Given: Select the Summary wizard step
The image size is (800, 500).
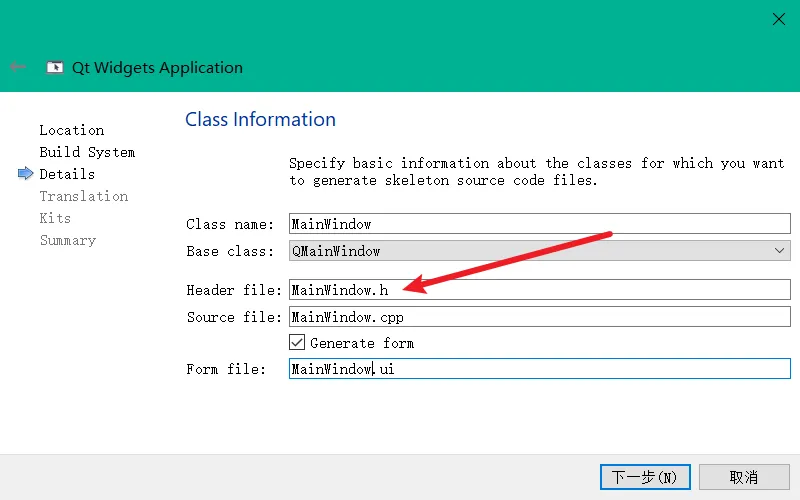Looking at the screenshot, I should click(68, 240).
